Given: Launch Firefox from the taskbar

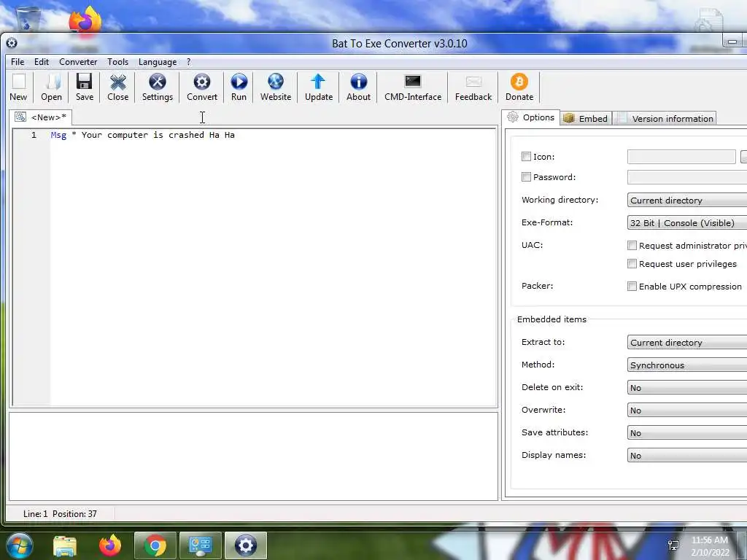Looking at the screenshot, I should [110, 545].
